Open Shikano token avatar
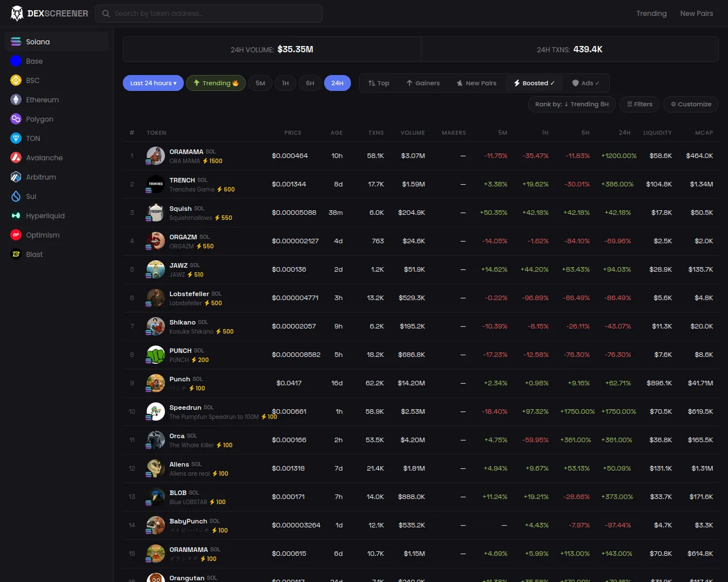The image size is (728, 582). coord(156,326)
